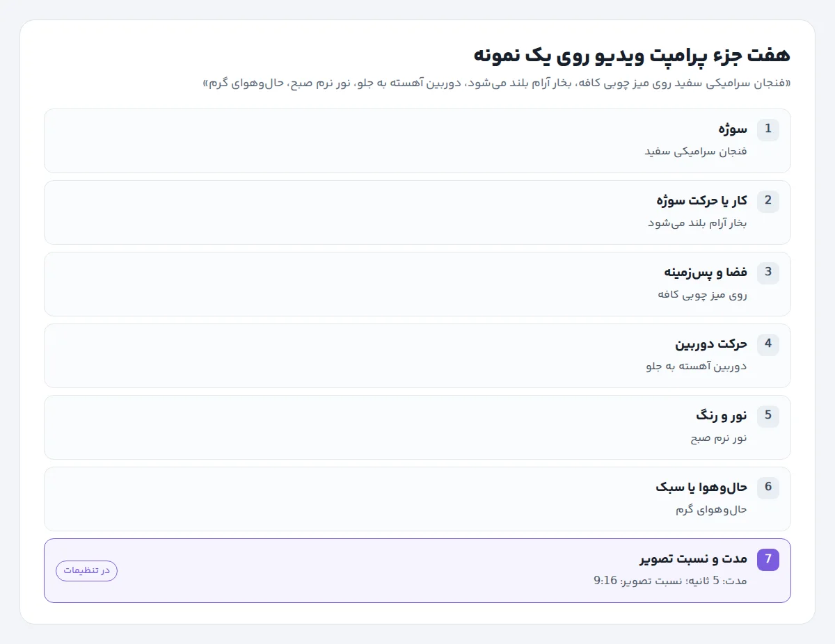Select the card title "کار یا حرکت سوژه"

(x=701, y=201)
